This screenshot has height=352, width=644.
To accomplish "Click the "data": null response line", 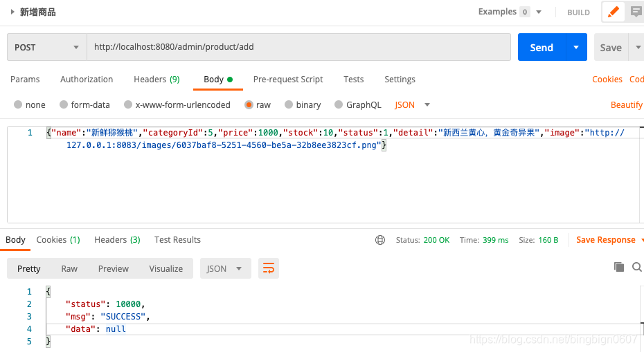I will click(x=96, y=329).
